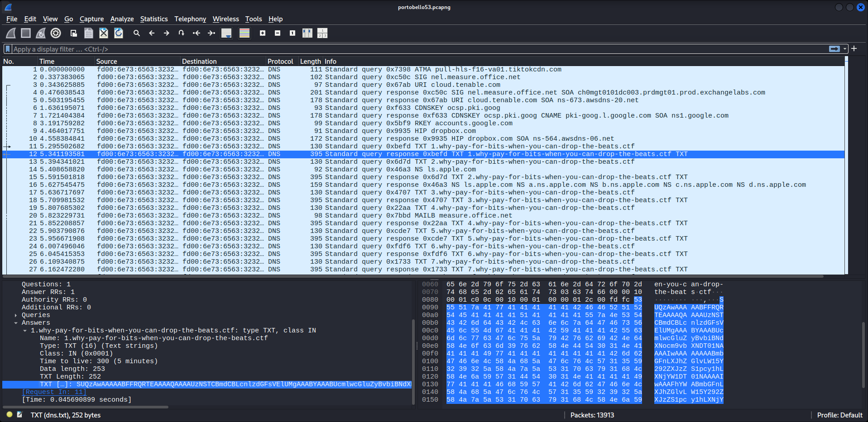Click the packet details horizontal scrollbar
The width and height of the screenshot is (868, 422).
[x=86, y=407]
